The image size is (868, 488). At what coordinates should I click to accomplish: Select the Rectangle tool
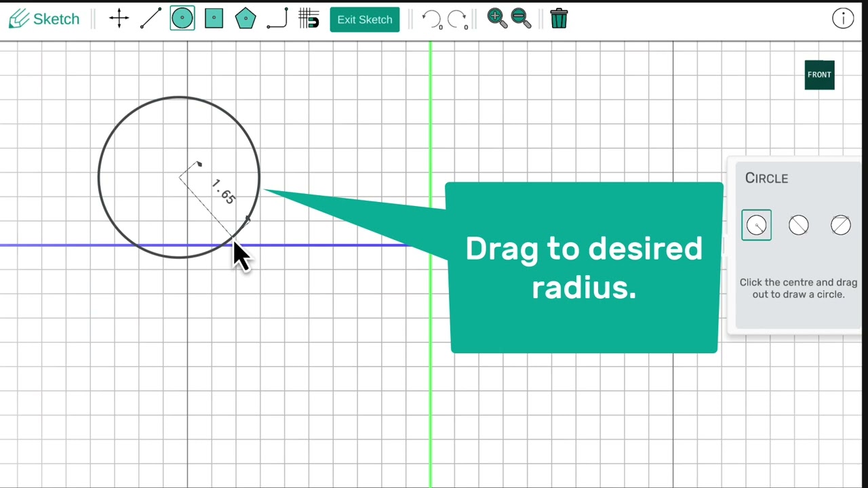tap(214, 19)
